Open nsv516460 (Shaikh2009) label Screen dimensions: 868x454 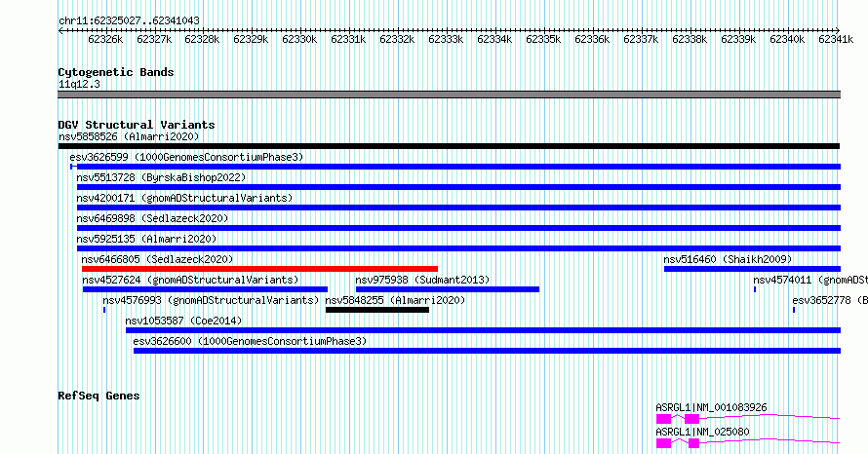(728, 259)
